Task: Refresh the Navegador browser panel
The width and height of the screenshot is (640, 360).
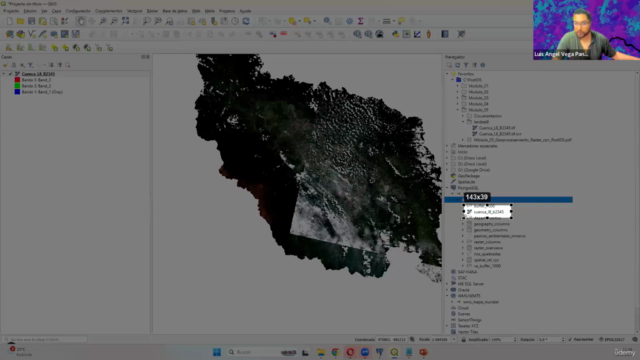Action: point(458,65)
